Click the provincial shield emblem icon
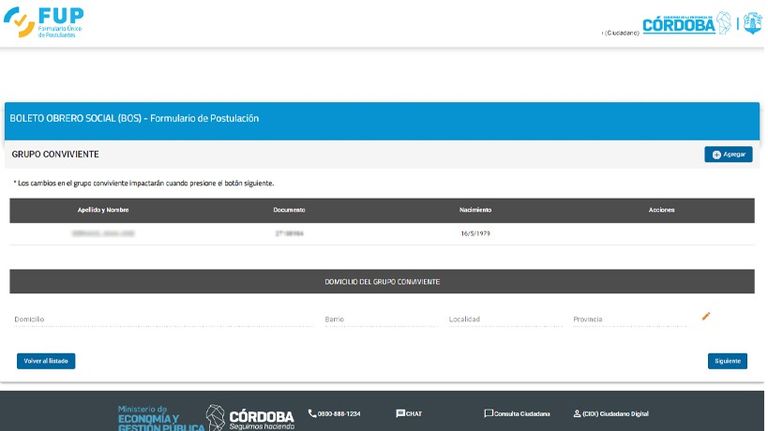Image resolution: width=768 pixels, height=431 pixels. pyautogui.click(x=753, y=23)
